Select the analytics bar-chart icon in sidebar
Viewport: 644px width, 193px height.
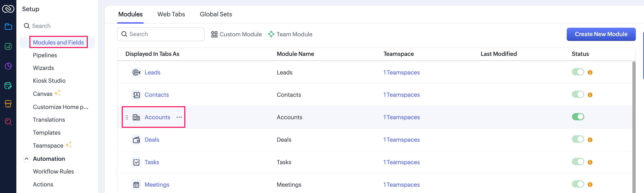tap(8, 46)
